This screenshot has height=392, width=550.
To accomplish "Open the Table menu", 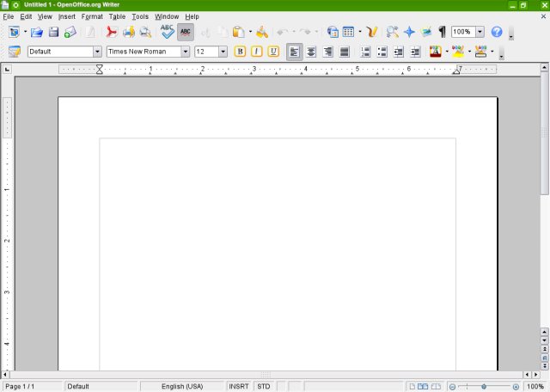I will pyautogui.click(x=117, y=16).
